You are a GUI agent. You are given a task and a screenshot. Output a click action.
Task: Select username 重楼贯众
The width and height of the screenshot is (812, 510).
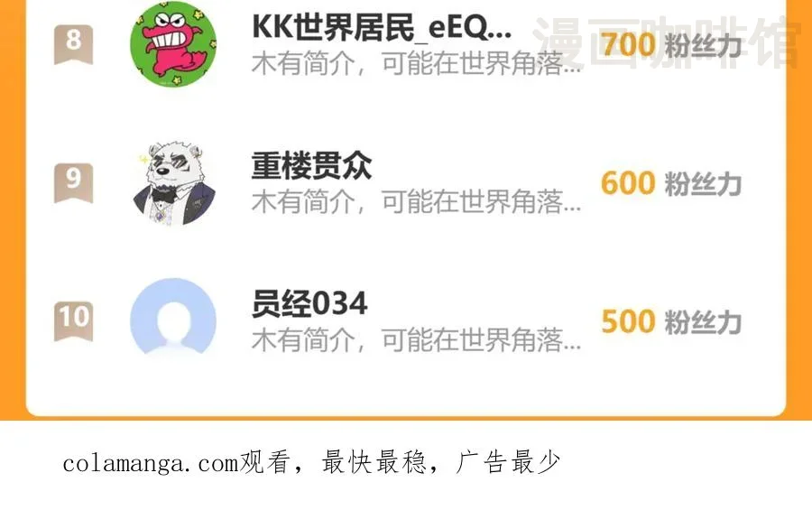pyautogui.click(x=311, y=165)
